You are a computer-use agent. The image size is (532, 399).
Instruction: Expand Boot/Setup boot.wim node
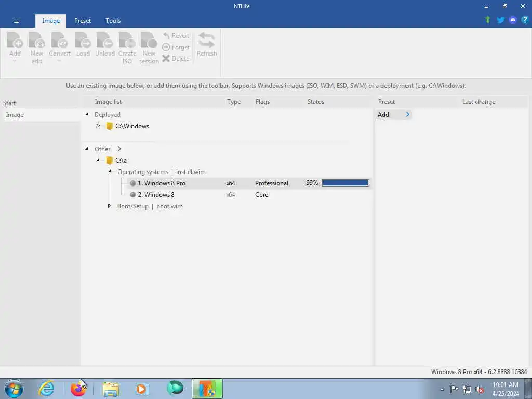point(110,206)
